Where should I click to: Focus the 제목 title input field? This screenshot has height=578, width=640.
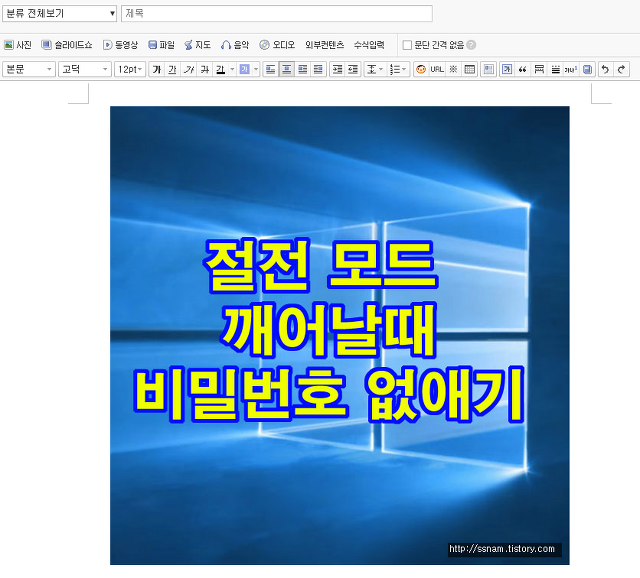[277, 13]
